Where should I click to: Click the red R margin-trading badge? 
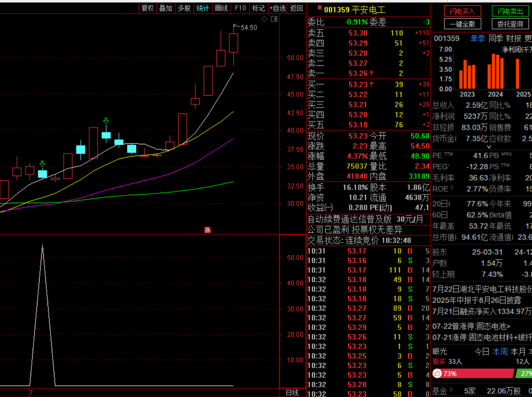click(320, 7)
